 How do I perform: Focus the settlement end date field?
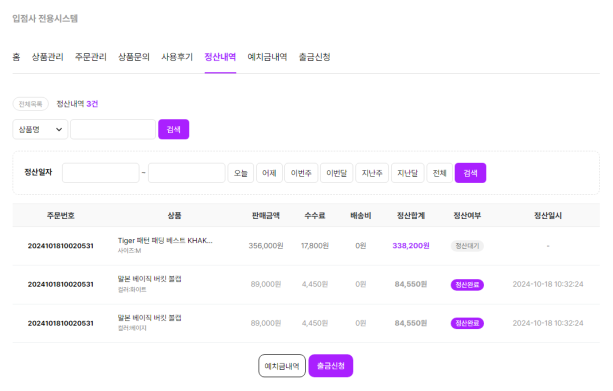tap(187, 173)
